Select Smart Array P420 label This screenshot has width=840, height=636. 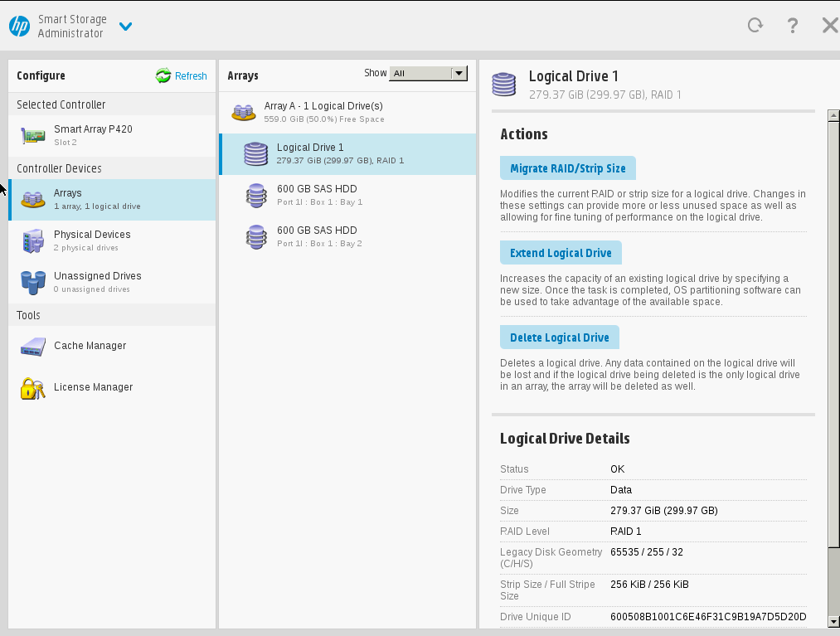(93, 129)
